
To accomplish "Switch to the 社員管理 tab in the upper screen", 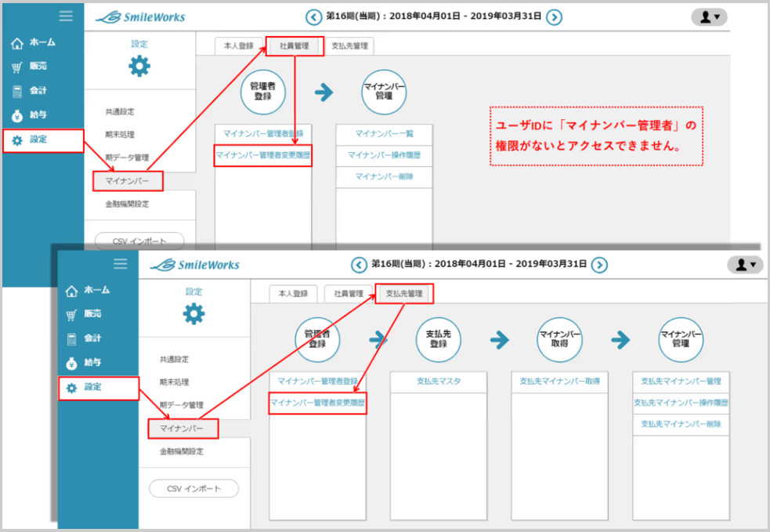I will [295, 46].
